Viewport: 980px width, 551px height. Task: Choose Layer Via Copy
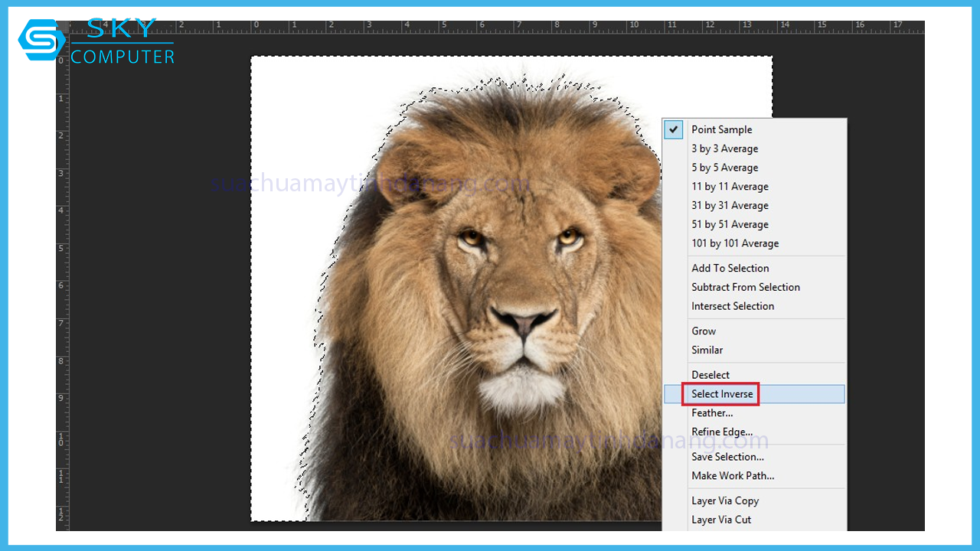click(x=725, y=500)
